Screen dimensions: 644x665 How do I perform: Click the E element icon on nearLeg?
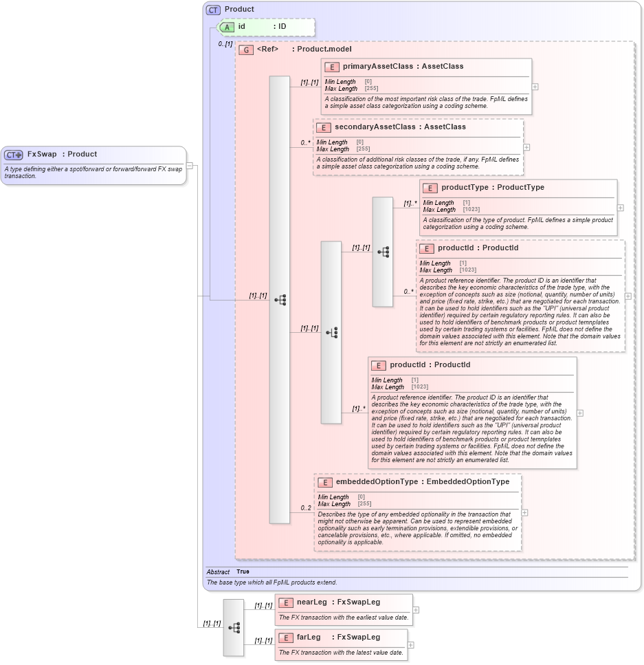[287, 601]
